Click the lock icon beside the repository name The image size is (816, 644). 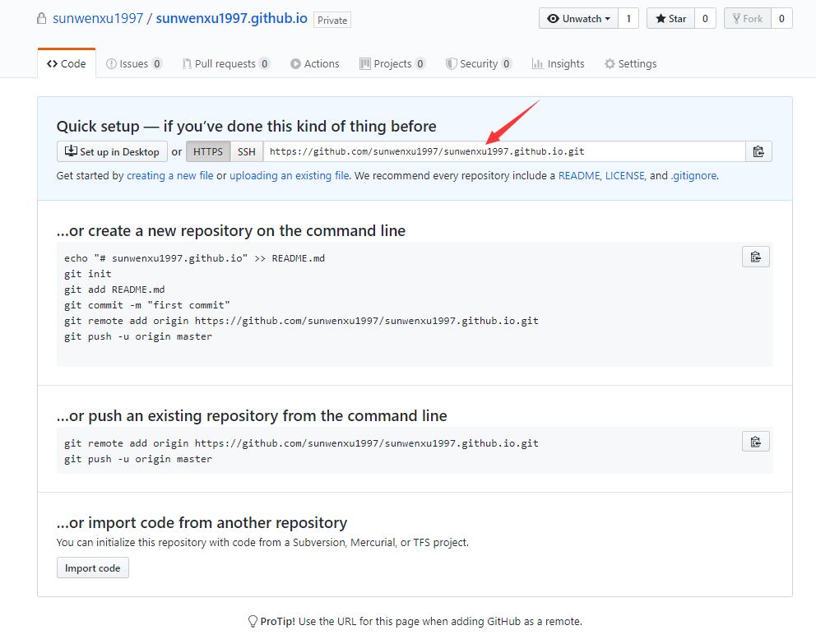(x=42, y=19)
